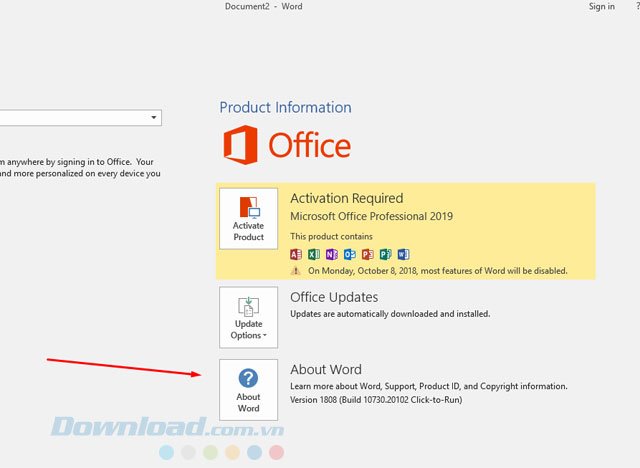640x468 pixels.
Task: Open the About Word button
Action: [x=248, y=390]
